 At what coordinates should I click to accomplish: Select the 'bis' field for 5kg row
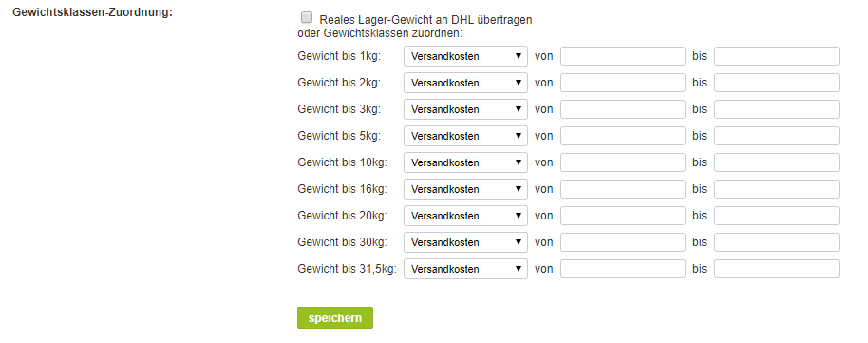(777, 136)
